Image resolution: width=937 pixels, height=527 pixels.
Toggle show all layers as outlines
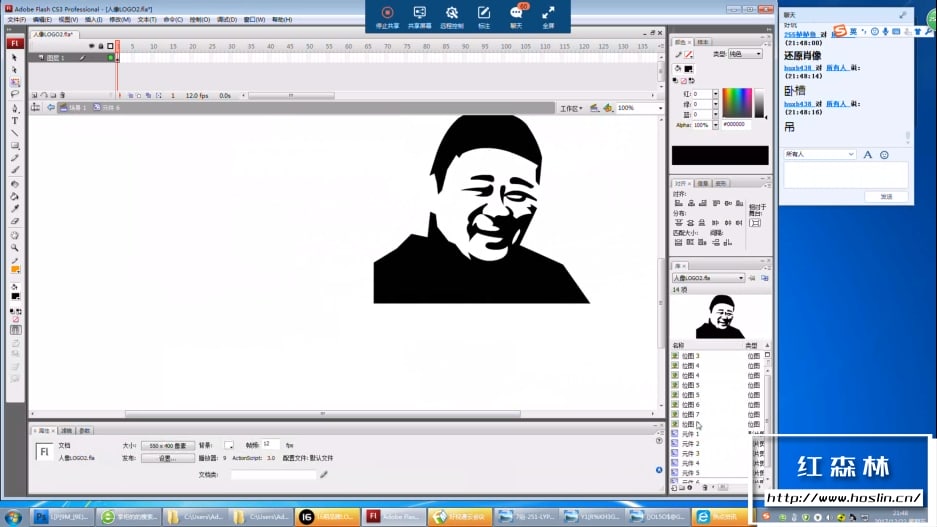click(111, 46)
